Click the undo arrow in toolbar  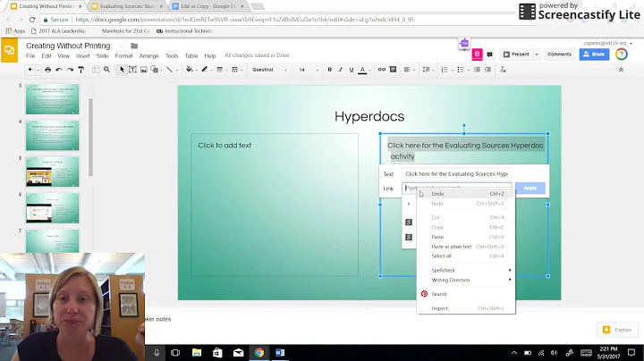point(59,70)
